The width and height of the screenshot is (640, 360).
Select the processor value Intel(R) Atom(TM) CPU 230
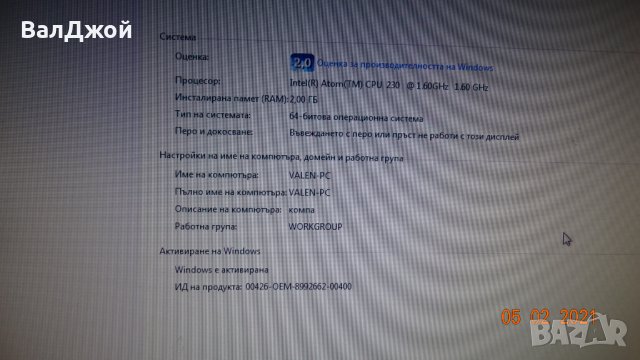tap(389, 85)
